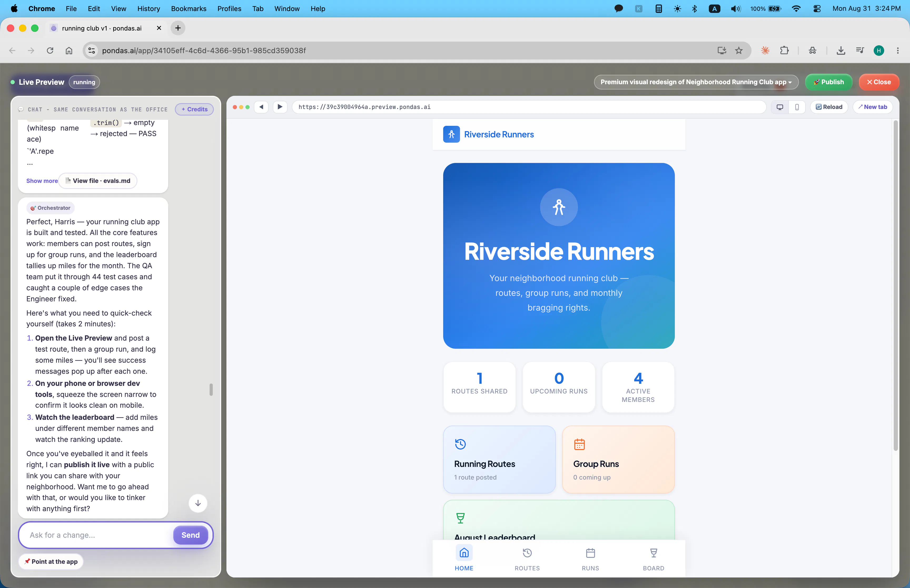
Task: Click the Chrome extensions puzzle icon
Action: 784,50
